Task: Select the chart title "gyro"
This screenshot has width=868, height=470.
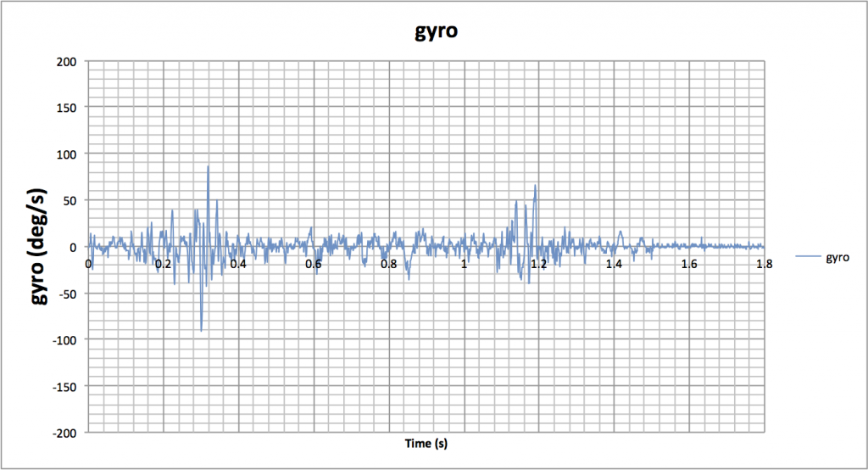Action: [x=437, y=31]
